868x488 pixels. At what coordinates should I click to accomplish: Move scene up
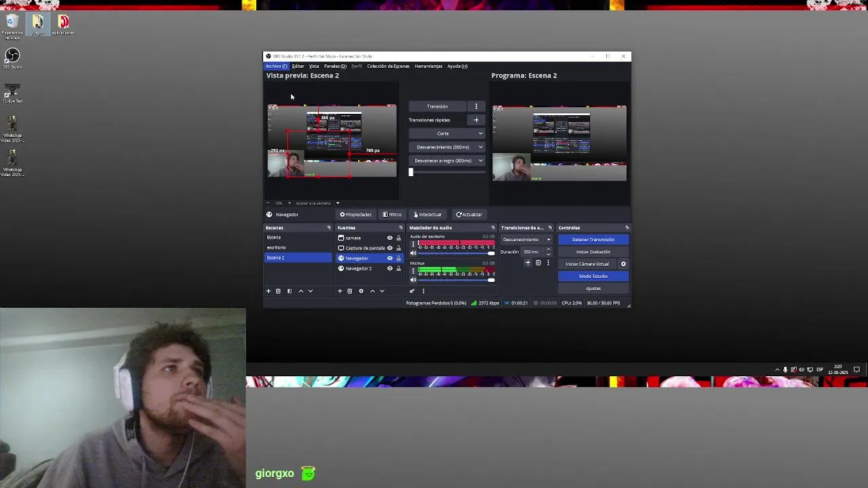coord(300,291)
